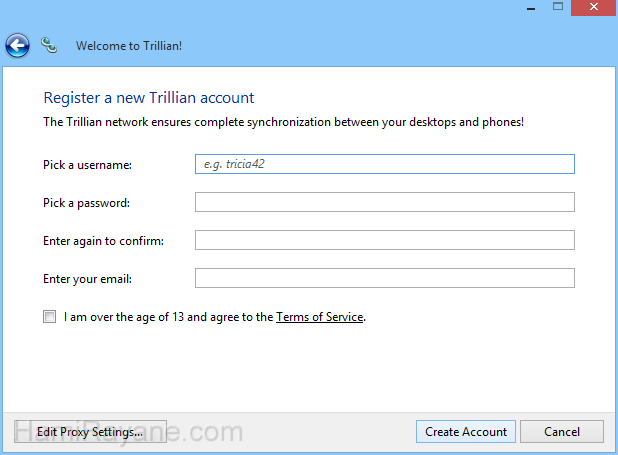This screenshot has width=618, height=455.
Task: Open Edit Proxy Settings
Action: pos(90,432)
